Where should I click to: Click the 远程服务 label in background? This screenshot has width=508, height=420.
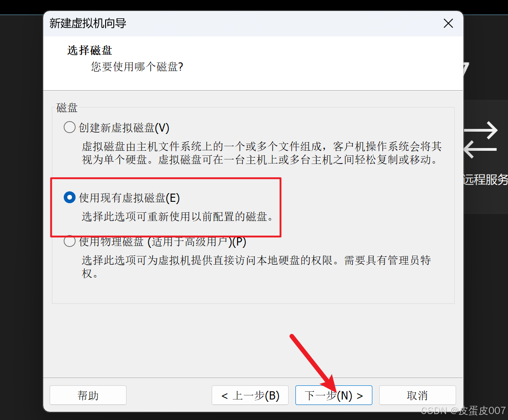point(486,179)
